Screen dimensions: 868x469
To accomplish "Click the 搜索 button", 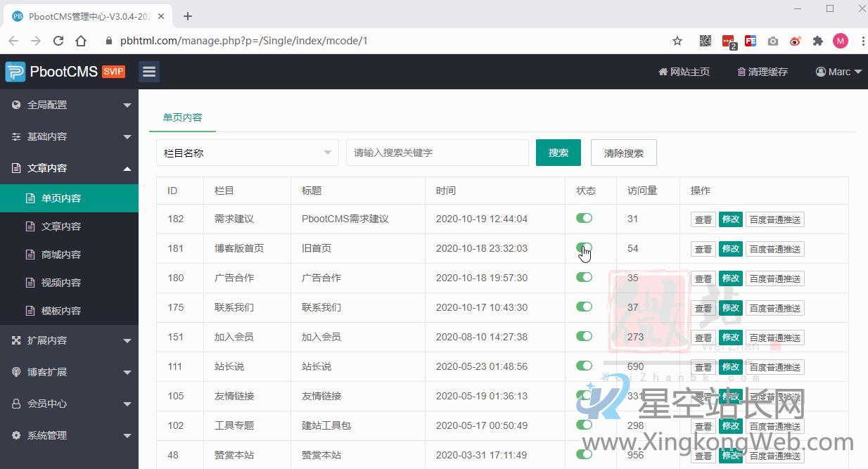I will (x=558, y=153).
